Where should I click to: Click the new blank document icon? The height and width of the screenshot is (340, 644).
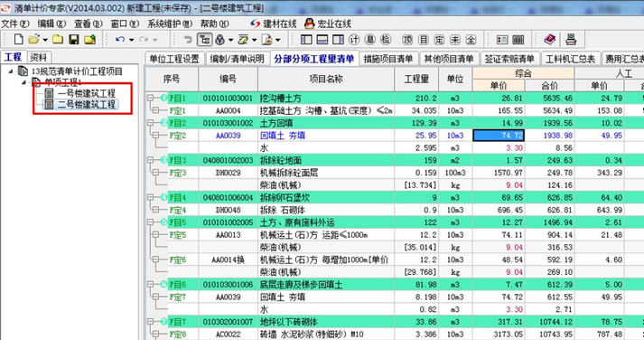(18, 40)
